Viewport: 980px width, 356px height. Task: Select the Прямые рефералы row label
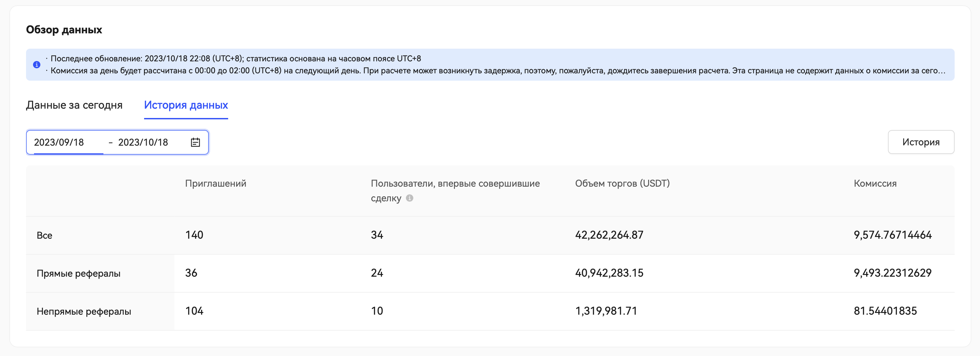[78, 273]
